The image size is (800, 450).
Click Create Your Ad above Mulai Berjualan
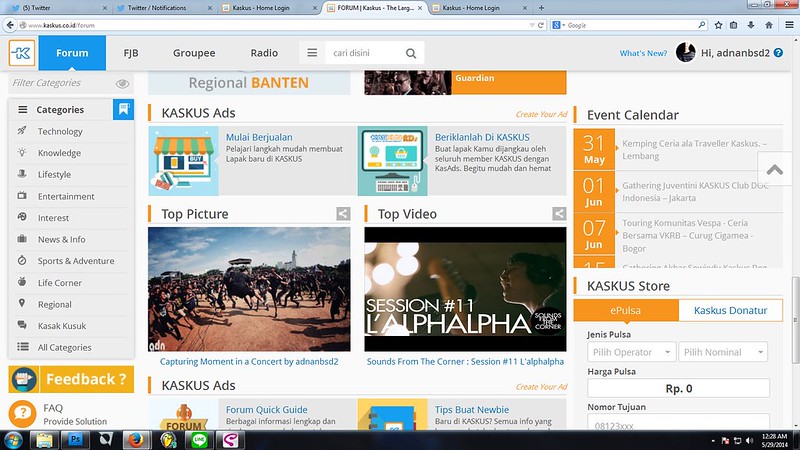pyautogui.click(x=541, y=114)
